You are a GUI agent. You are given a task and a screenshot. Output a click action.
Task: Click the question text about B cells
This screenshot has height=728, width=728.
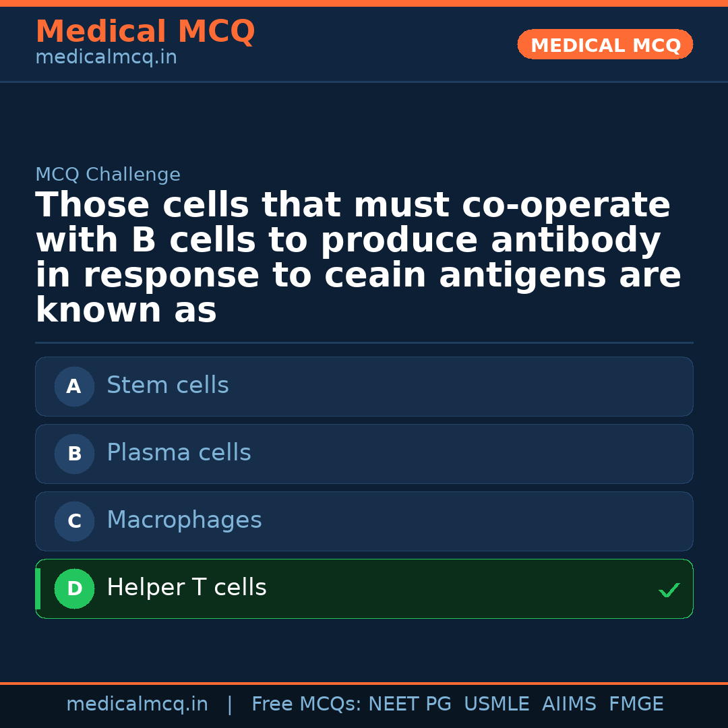pyautogui.click(x=357, y=257)
